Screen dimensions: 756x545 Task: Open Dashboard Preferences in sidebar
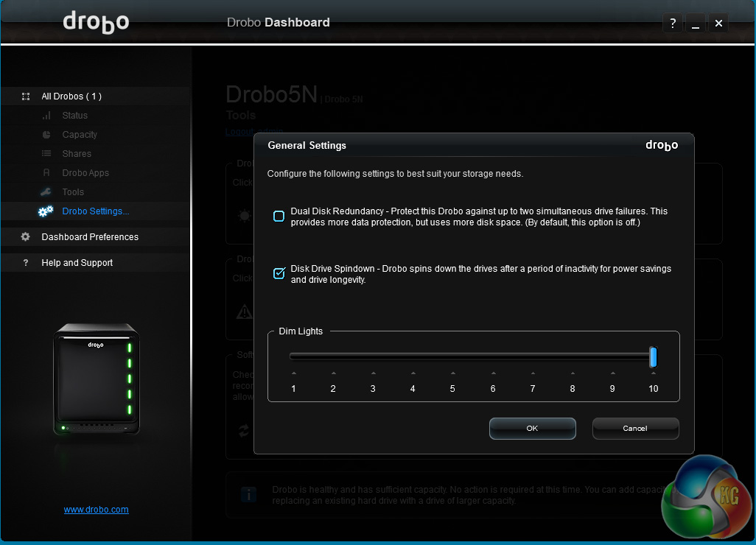click(90, 237)
